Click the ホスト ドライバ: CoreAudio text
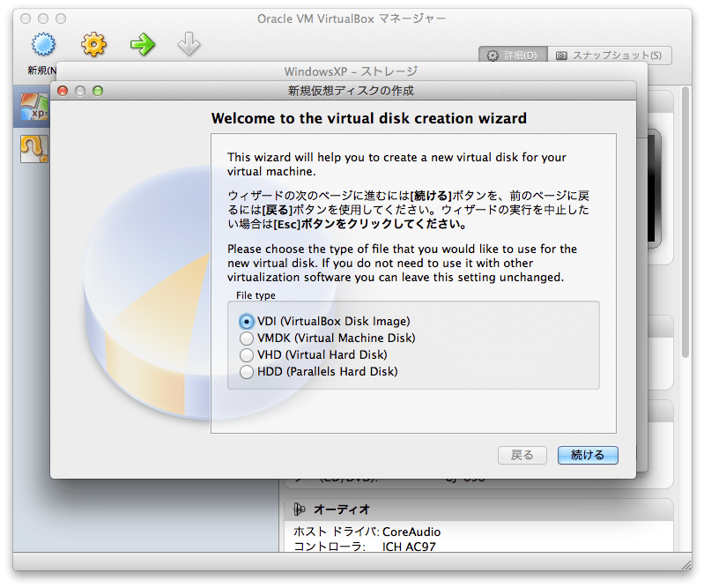704x588 pixels. [367, 532]
